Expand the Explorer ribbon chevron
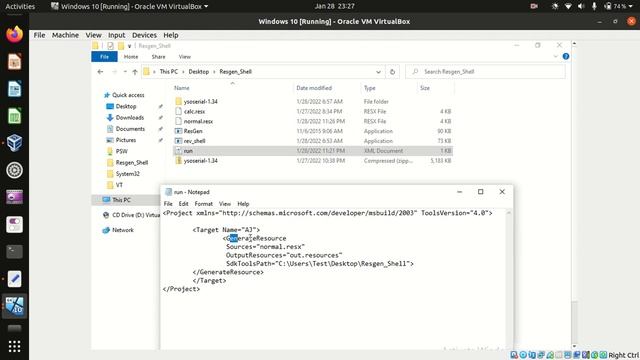The height and width of the screenshot is (360, 640). [x=556, y=56]
